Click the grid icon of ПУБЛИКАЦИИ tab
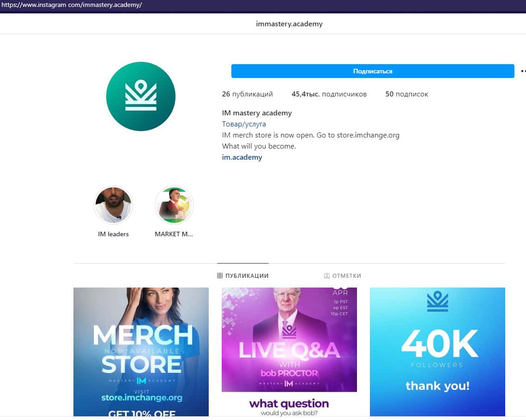The height and width of the screenshot is (420, 526). 220,276
